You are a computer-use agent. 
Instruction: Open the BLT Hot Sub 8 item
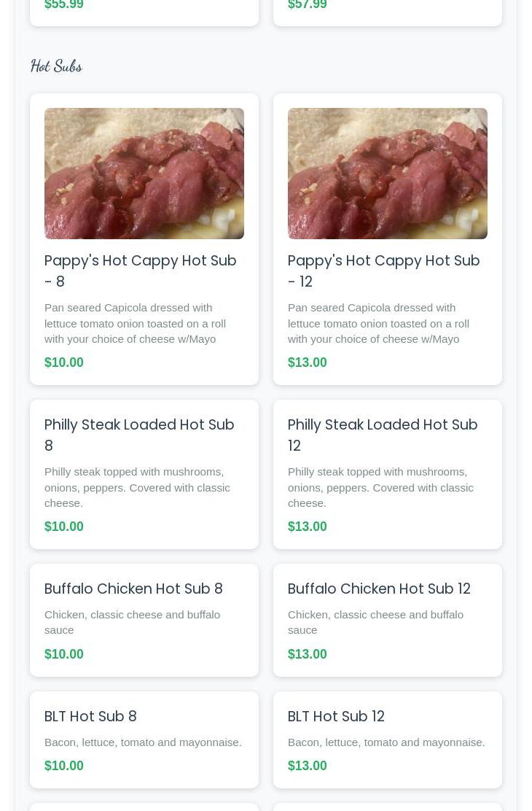coord(90,716)
